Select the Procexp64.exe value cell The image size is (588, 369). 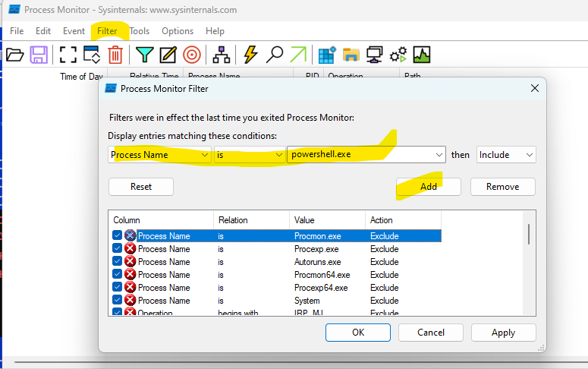(x=321, y=288)
